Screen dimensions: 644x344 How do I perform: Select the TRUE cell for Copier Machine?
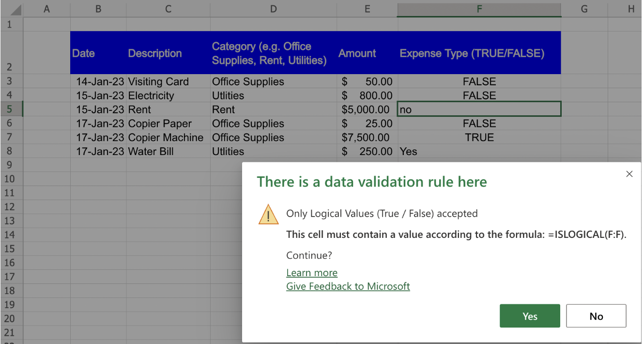click(x=479, y=138)
